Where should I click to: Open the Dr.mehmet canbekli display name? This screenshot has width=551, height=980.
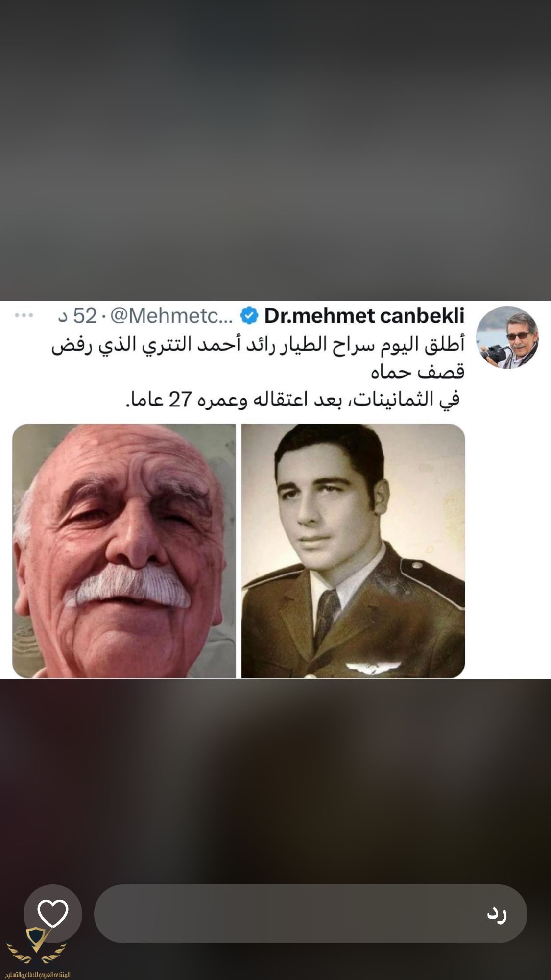[364, 316]
